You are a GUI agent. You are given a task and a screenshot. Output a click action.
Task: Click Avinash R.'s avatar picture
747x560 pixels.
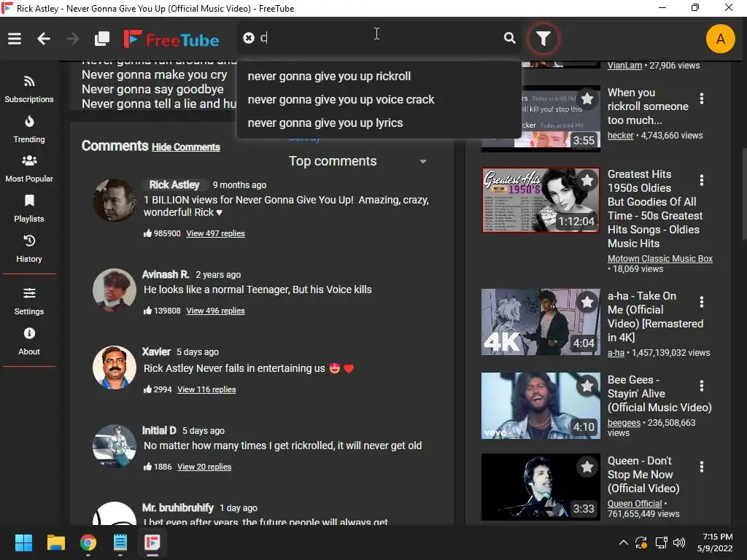[x=115, y=290]
